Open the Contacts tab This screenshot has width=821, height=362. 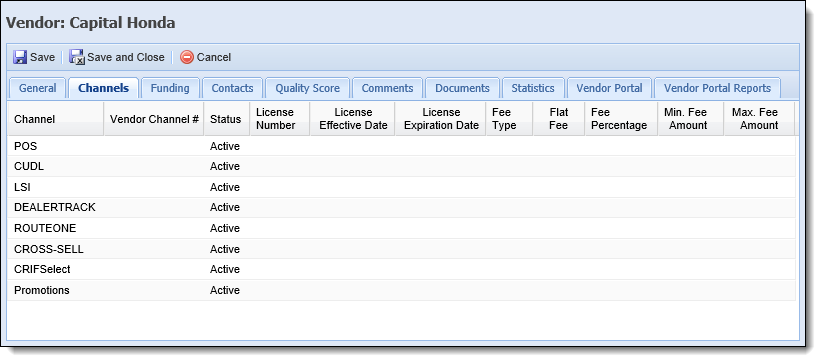click(x=232, y=88)
